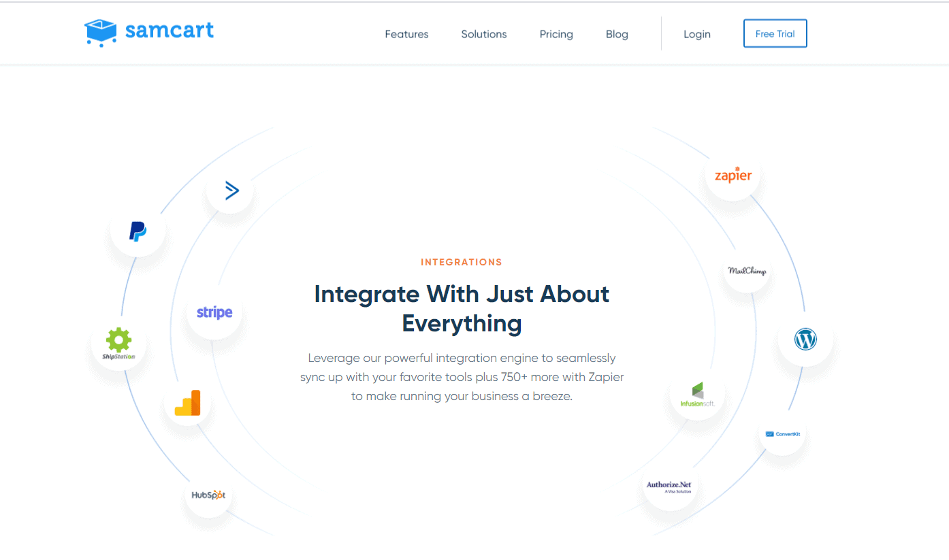Select the PayPal integration icon
This screenshot has height=560, width=949.
click(x=138, y=231)
